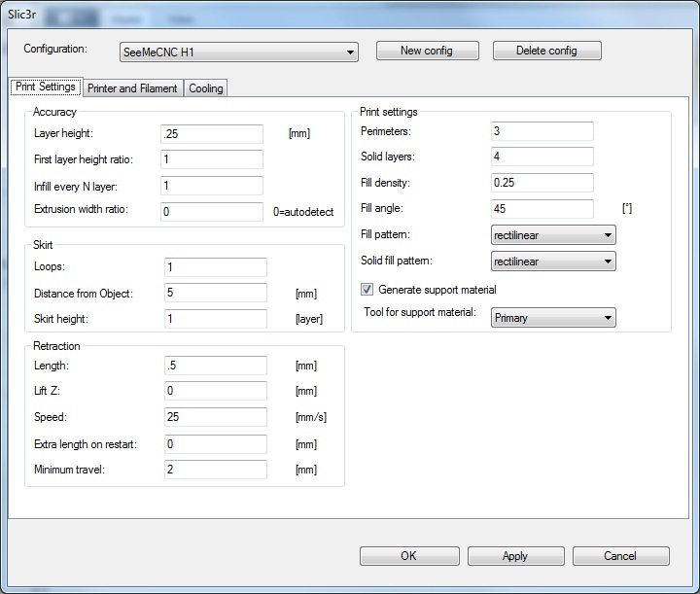
Task: Open the Configuration dropdown showing SeeMeCNC H1
Action: coord(238,52)
